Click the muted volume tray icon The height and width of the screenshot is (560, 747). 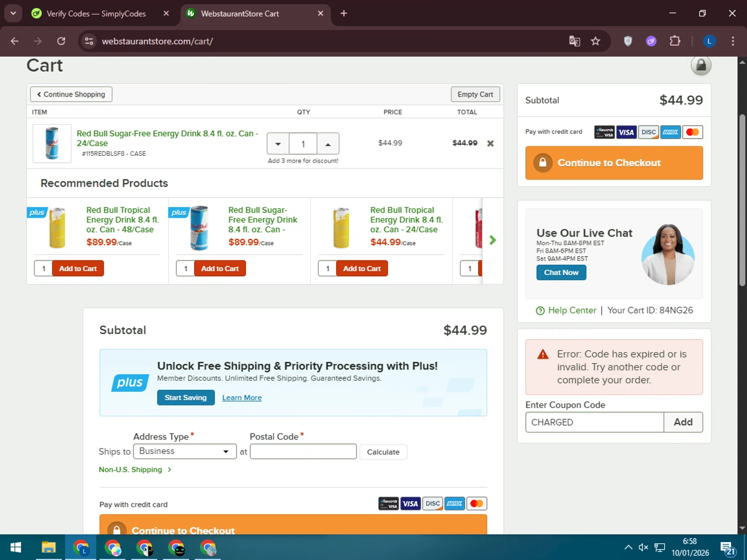[643, 548]
